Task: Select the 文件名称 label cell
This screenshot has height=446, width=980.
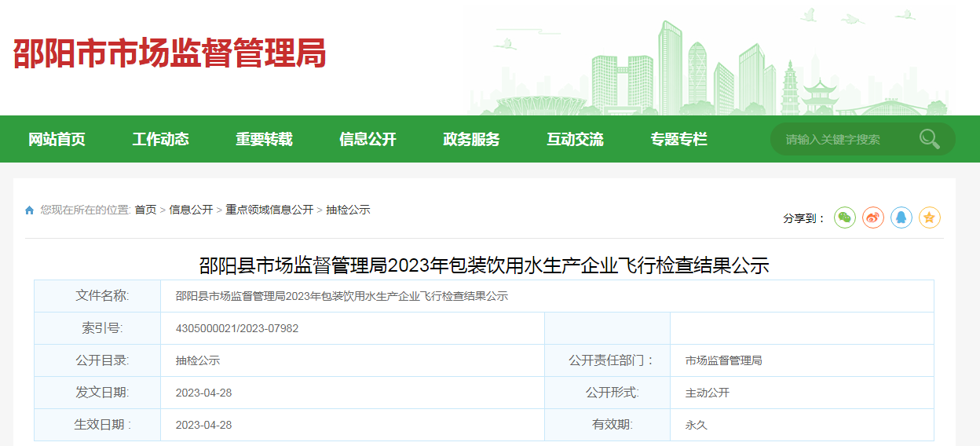Action: (97, 296)
